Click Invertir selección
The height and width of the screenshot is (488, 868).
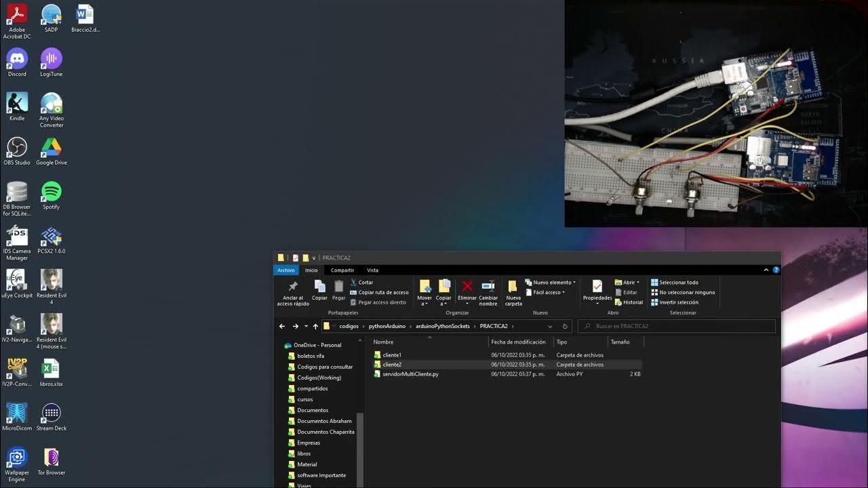(674, 302)
